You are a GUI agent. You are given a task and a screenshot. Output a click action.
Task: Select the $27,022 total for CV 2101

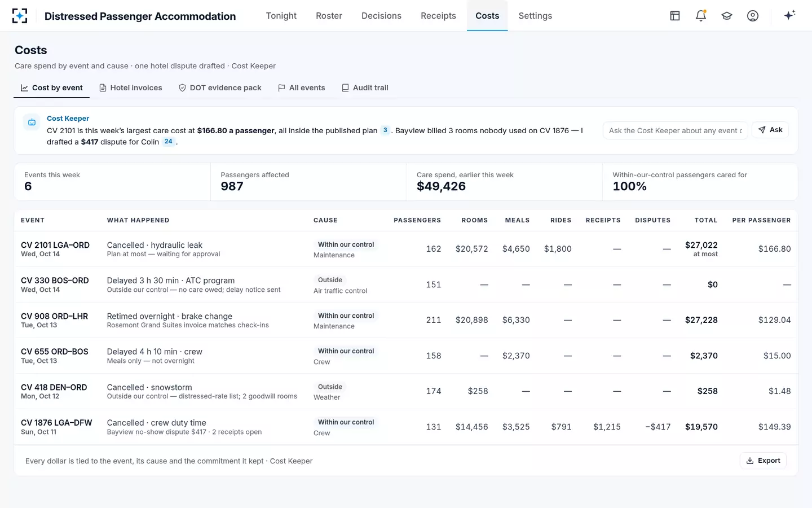(701, 245)
